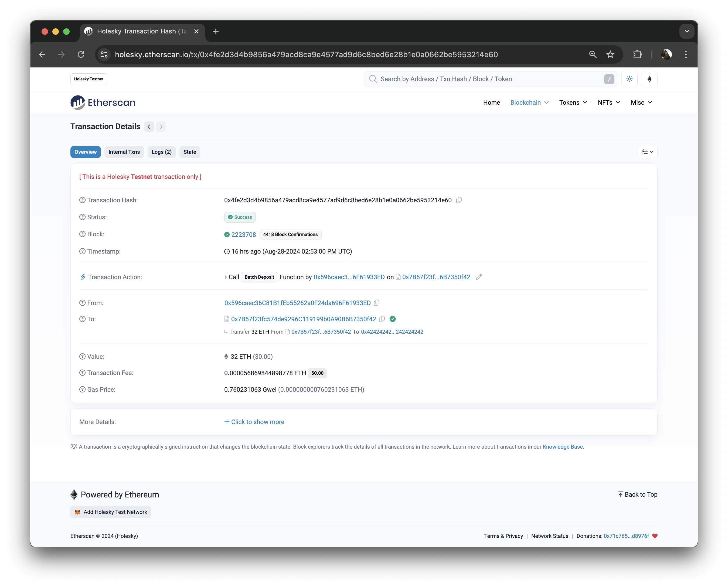The width and height of the screenshot is (728, 587).
Task: Copy the transaction hash to clipboard
Action: tap(459, 200)
